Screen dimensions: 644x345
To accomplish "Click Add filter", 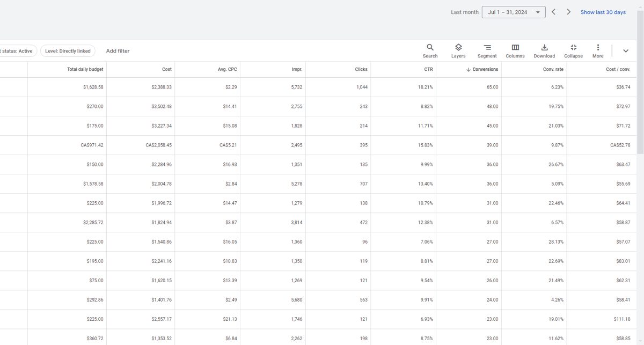I will [x=118, y=51].
